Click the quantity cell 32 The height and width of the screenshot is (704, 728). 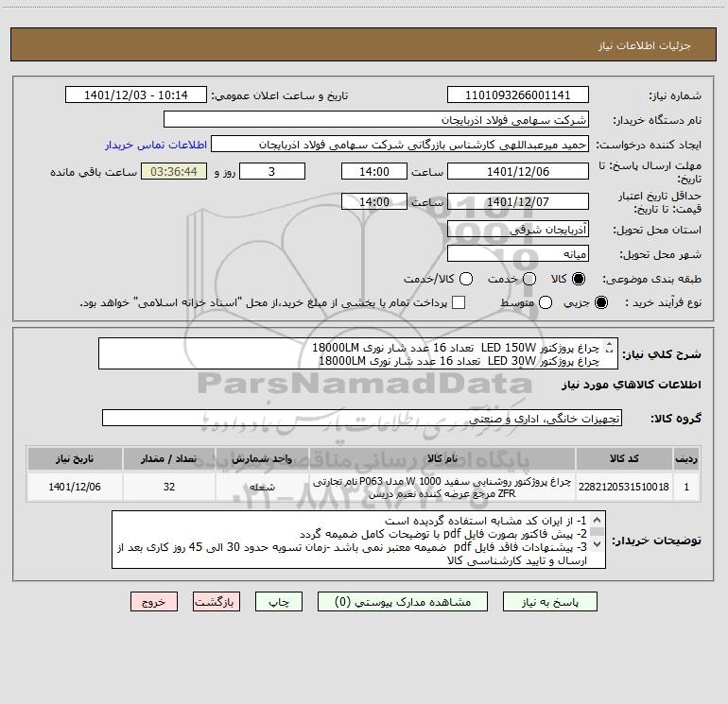point(168,487)
